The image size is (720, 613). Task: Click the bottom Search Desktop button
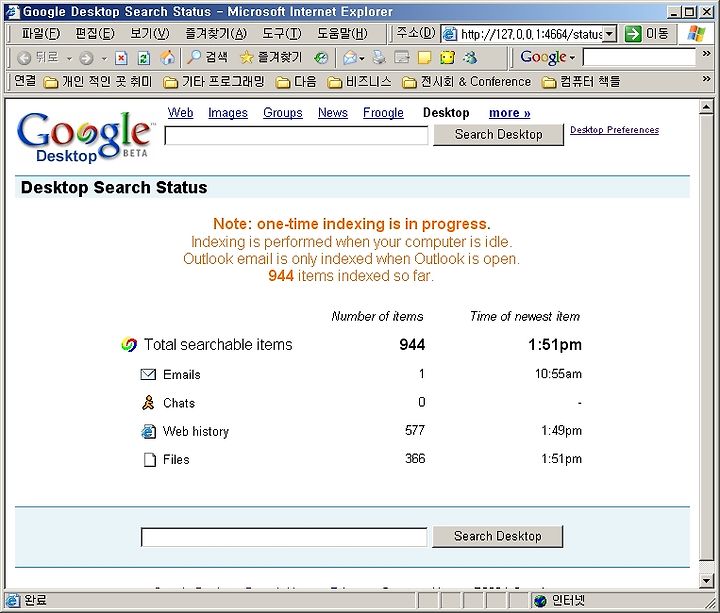coord(498,536)
